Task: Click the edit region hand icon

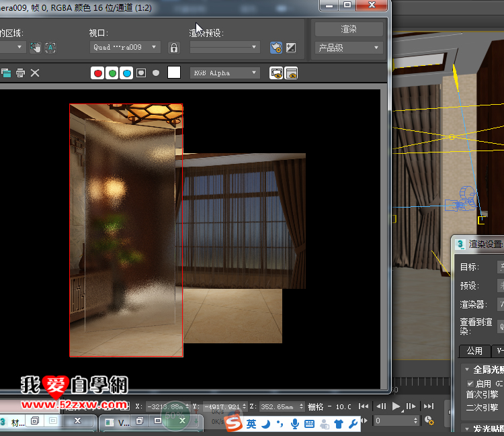Action: pyautogui.click(x=36, y=48)
